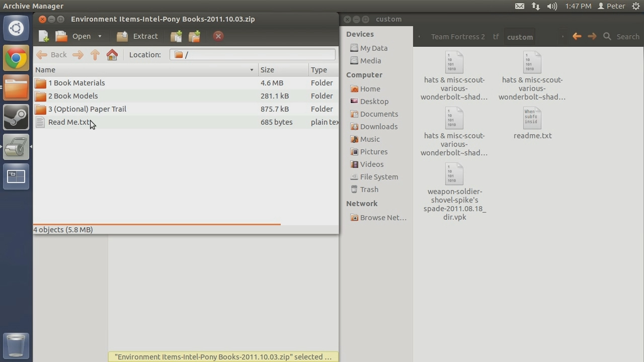Open Steam from the launcher
This screenshot has width=644, height=362.
click(16, 117)
